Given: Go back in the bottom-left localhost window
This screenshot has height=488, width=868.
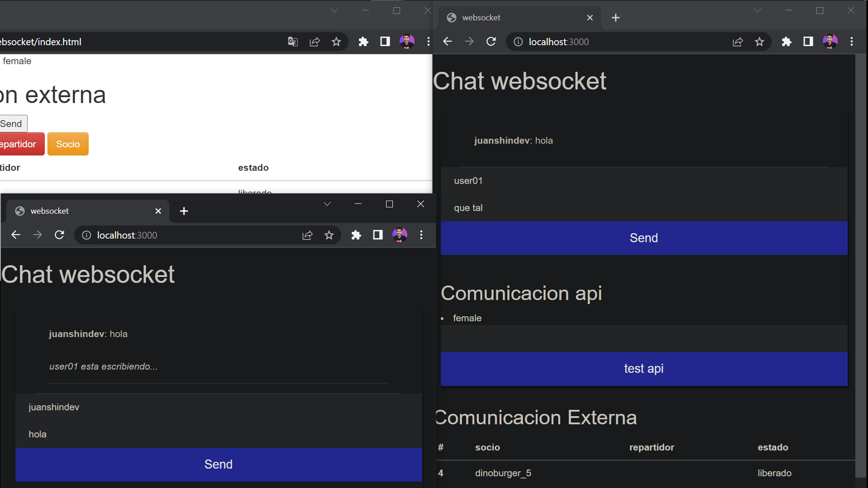Looking at the screenshot, I should tap(16, 235).
